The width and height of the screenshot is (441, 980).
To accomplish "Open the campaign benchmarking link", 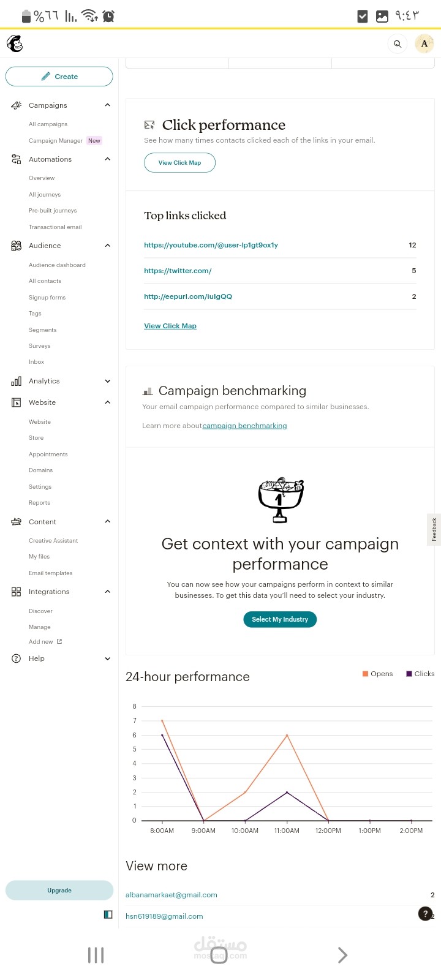I will tap(244, 426).
